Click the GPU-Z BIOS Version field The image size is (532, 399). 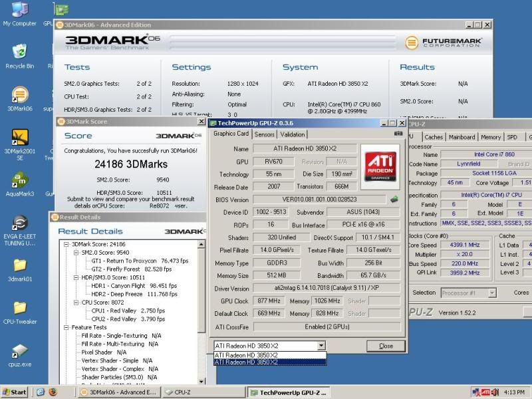point(319,199)
